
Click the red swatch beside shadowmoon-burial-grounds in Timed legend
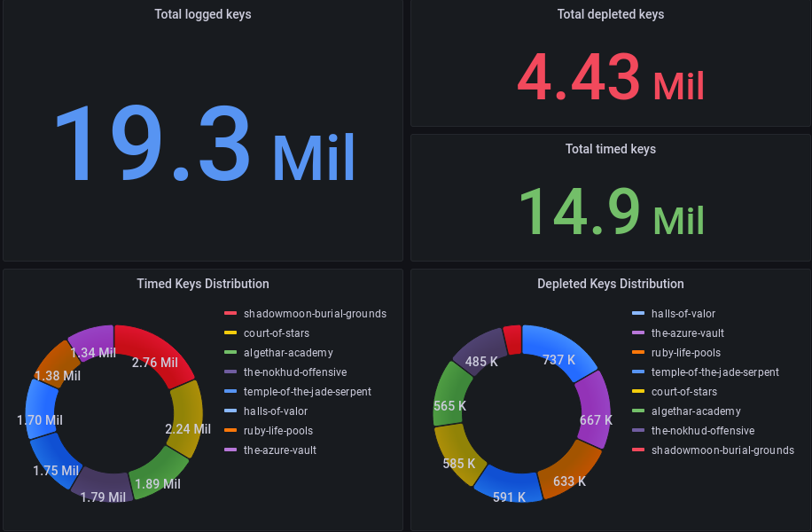point(230,314)
